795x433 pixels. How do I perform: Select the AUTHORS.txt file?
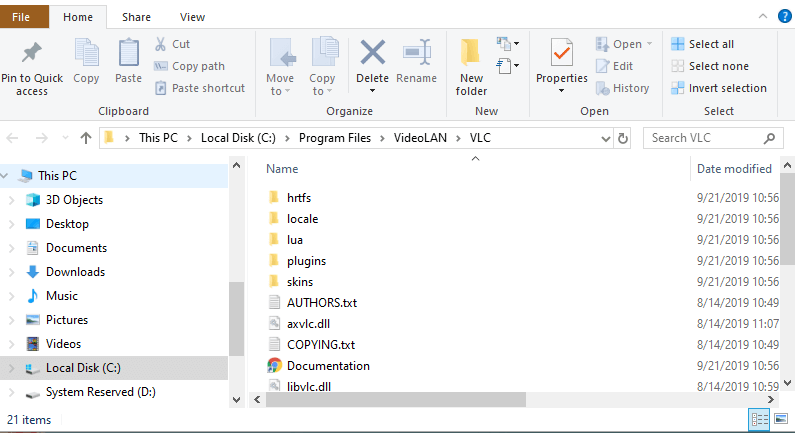coord(321,303)
